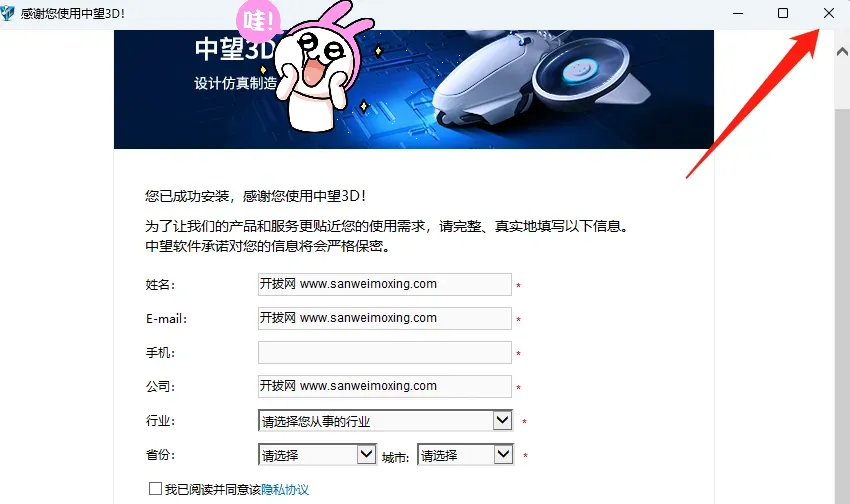Click the 中望3D banner logo text
Image resolution: width=850 pixels, height=504 pixels.
235,49
